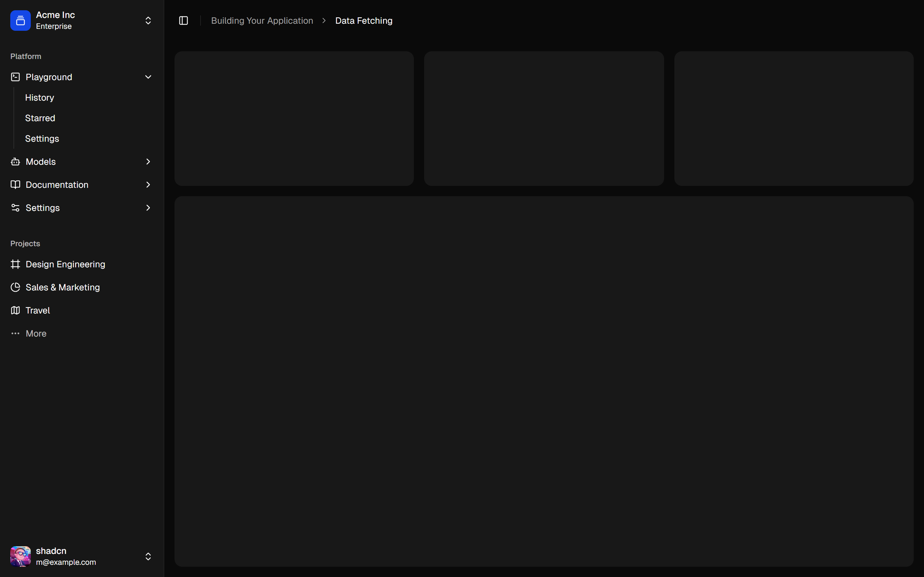Screen dimensions: 924x577
Task: Show more projects via ellipsis icon
Action: tap(15, 333)
